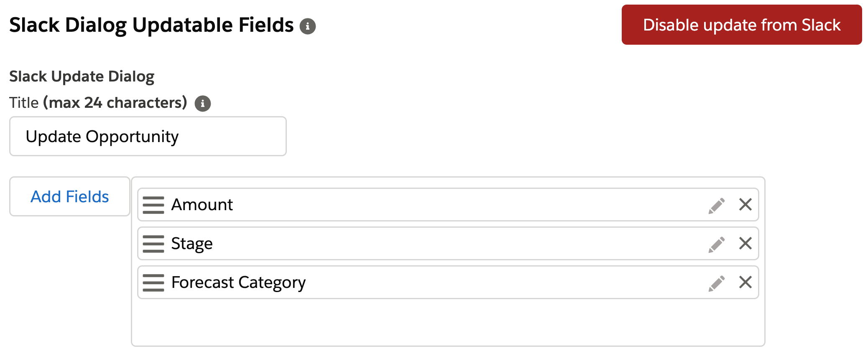Viewport: 868px width, 361px height.
Task: Remove the Stage field
Action: [745, 244]
